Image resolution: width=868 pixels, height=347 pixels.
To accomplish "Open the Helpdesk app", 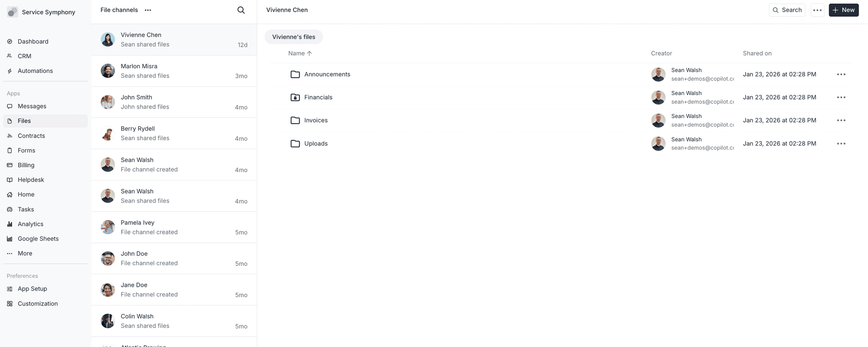I will [x=31, y=180].
